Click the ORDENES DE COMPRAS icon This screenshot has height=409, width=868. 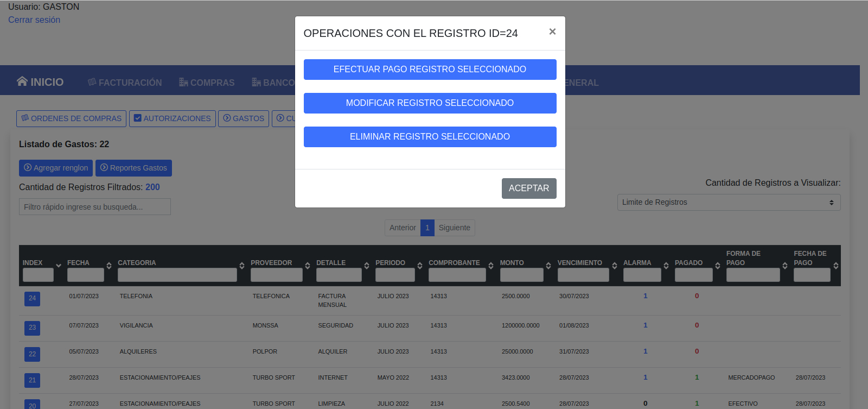[x=25, y=118]
